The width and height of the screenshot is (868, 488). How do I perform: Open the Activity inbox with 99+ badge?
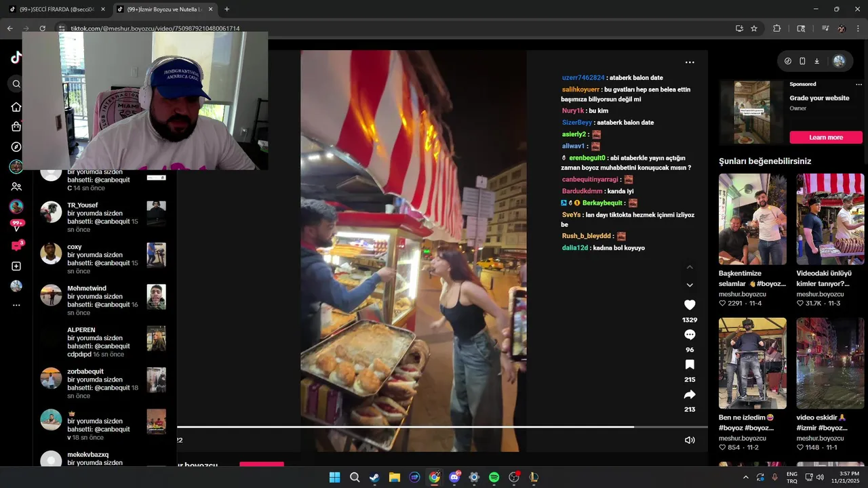pos(16,226)
